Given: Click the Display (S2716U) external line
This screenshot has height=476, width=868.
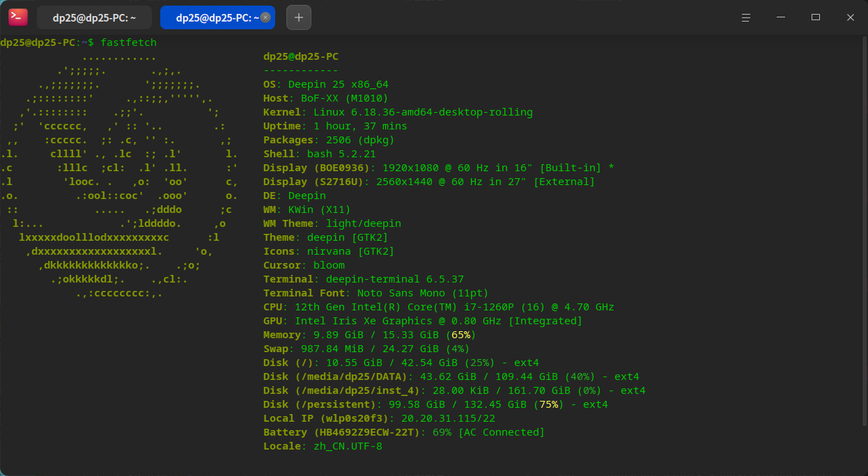Looking at the screenshot, I should pos(429,182).
